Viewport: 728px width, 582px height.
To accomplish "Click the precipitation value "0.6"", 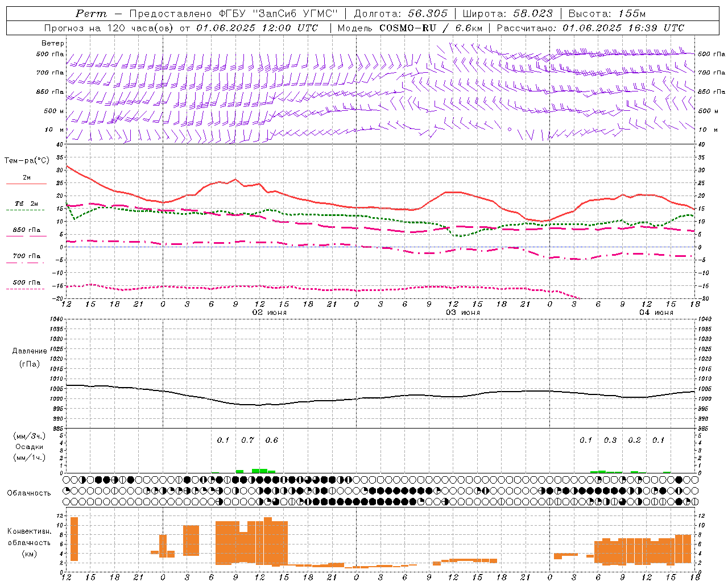I will (272, 440).
